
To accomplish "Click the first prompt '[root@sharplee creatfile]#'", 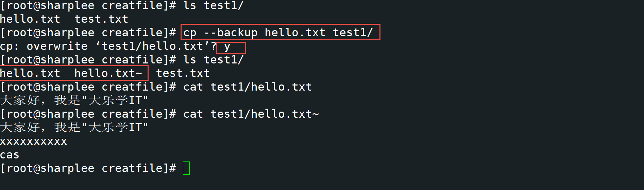I will pyautogui.click(x=88, y=5).
